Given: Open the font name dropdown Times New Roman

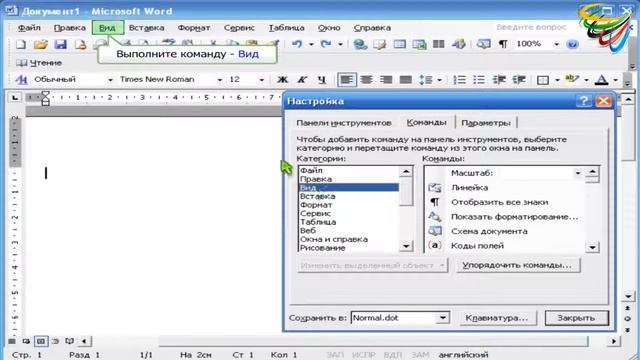Looking at the screenshot, I should click(x=220, y=80).
